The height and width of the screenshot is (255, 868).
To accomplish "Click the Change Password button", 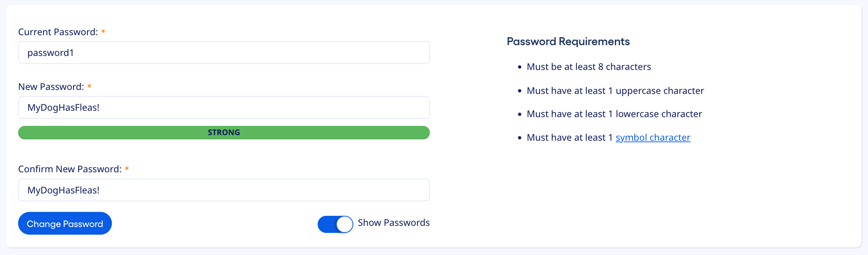I will [x=65, y=223].
